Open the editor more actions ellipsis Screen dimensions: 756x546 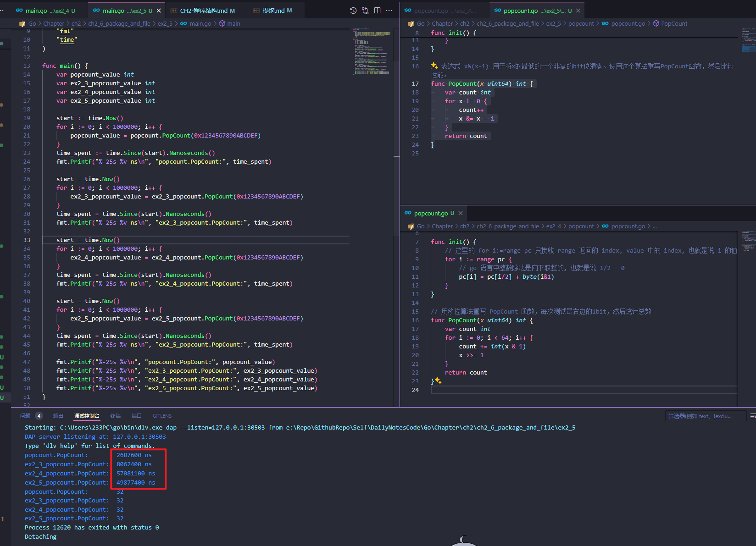click(389, 11)
